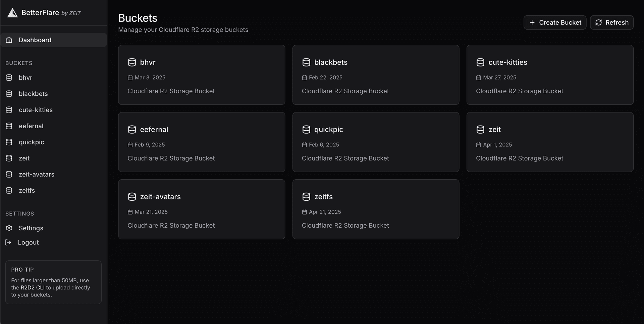Image resolution: width=644 pixels, height=324 pixels.
Task: Click the database icon beside zeitfs in sidebar
Action: [9, 190]
